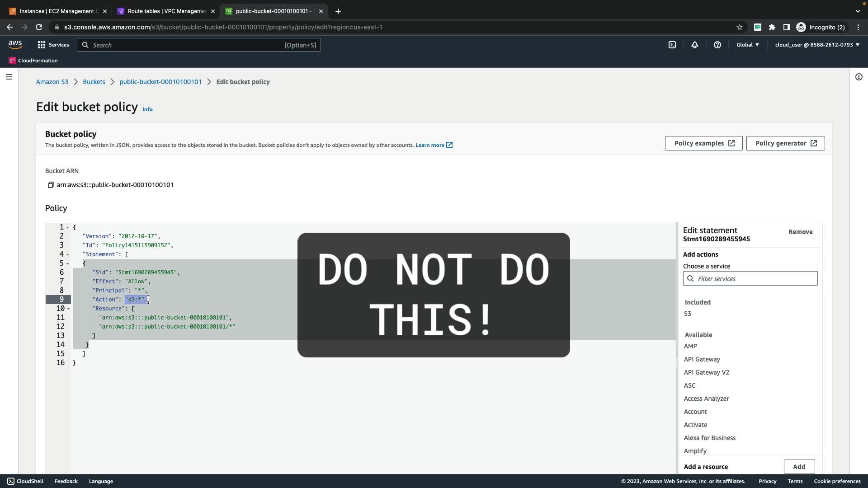Click the Filter services search field
868x488 pixels.
750,279
